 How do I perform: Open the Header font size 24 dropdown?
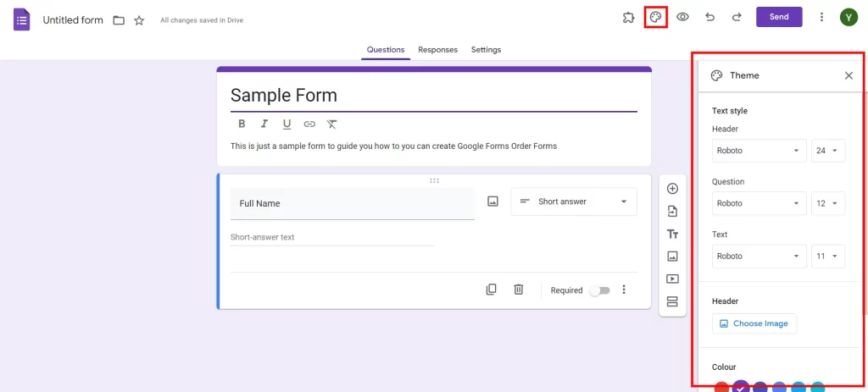(828, 151)
